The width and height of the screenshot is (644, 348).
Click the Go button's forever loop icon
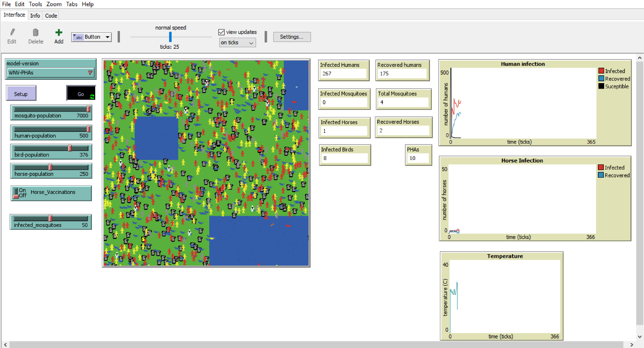92,96
